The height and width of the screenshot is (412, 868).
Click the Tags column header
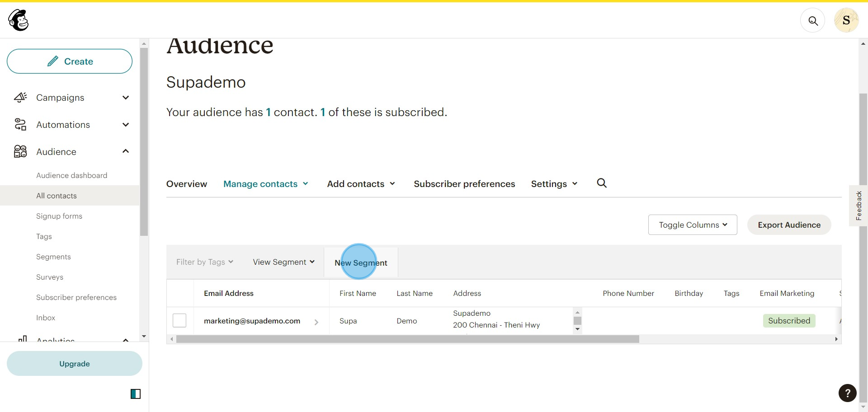[731, 293]
